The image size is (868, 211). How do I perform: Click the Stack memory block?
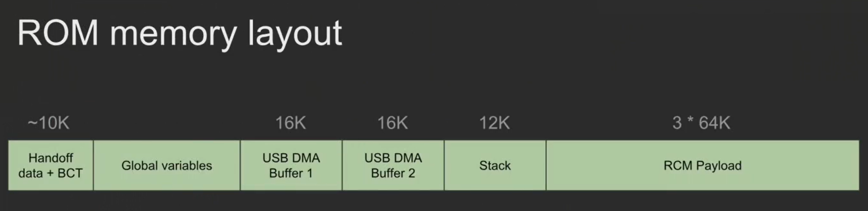pyautogui.click(x=495, y=165)
